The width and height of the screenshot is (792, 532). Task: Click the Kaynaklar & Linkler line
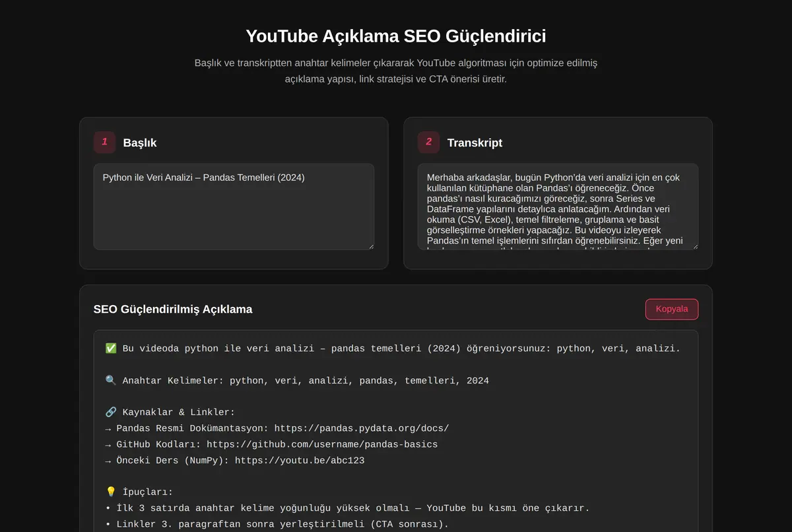tap(170, 413)
